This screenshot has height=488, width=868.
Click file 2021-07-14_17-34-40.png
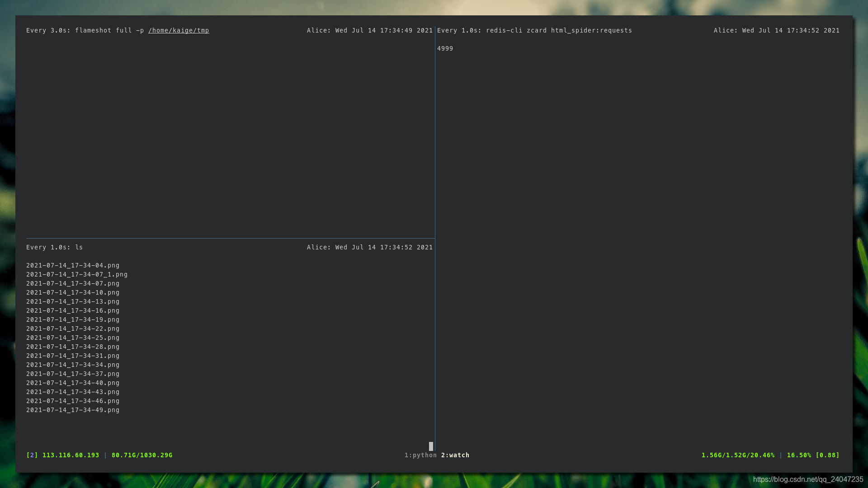pyautogui.click(x=73, y=383)
